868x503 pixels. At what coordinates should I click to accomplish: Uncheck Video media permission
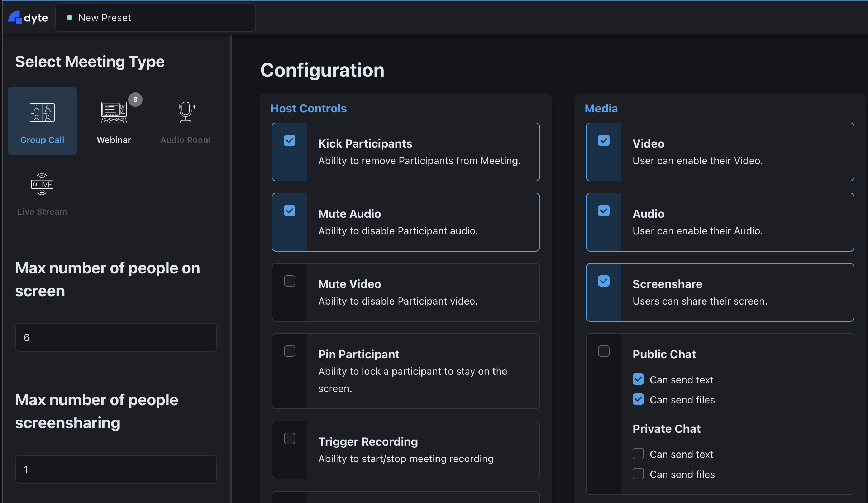click(604, 140)
